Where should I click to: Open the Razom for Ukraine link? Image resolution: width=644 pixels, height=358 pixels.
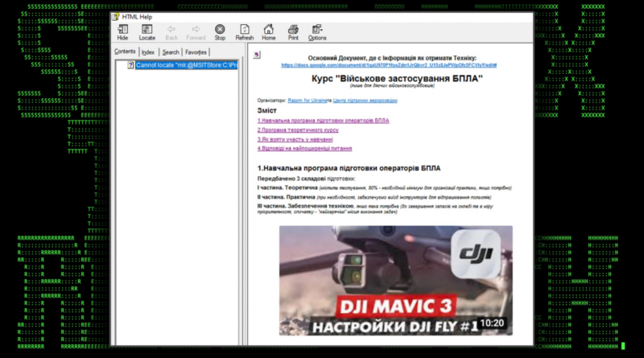[x=308, y=101]
